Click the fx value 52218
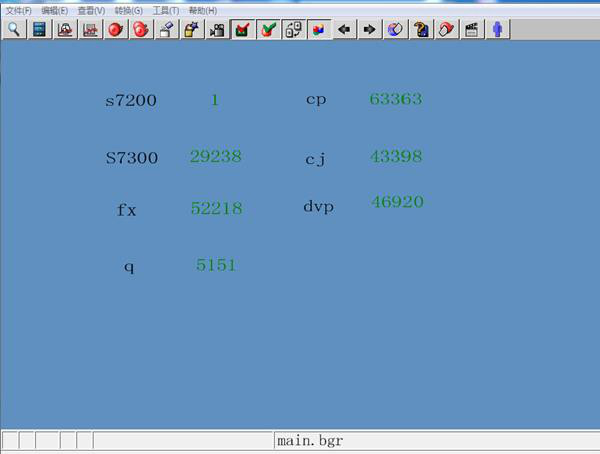 point(217,208)
